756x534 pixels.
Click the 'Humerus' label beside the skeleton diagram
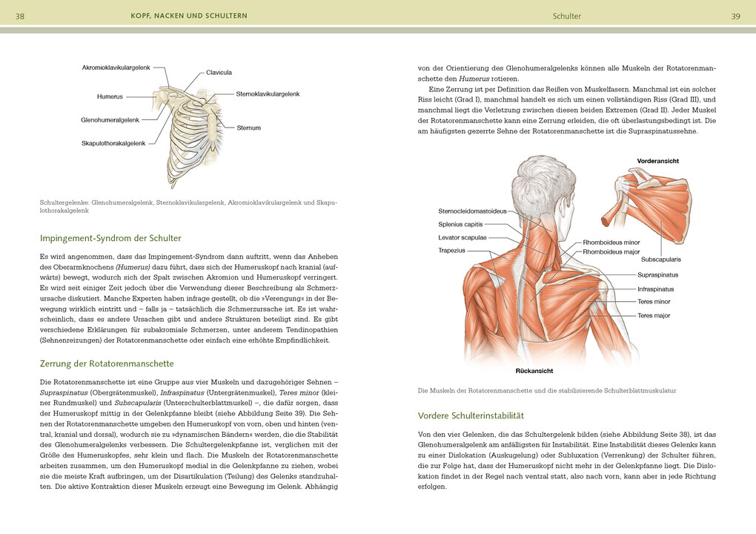(x=110, y=96)
